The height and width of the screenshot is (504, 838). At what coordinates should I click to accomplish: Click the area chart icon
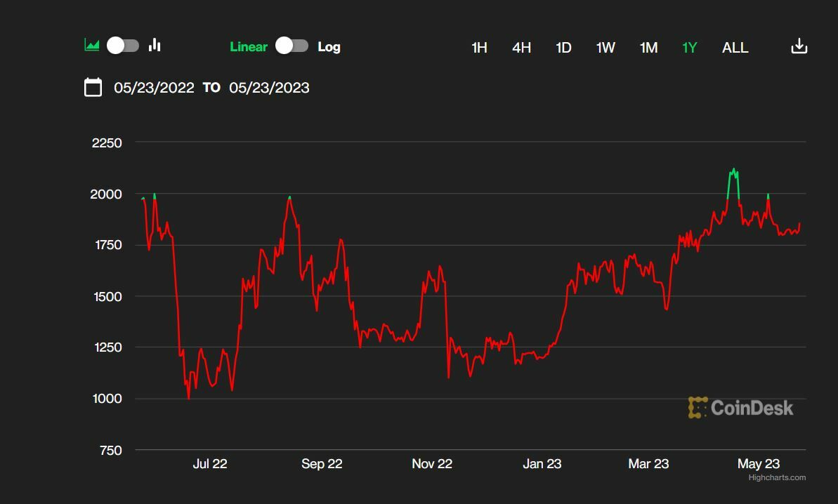(92, 46)
